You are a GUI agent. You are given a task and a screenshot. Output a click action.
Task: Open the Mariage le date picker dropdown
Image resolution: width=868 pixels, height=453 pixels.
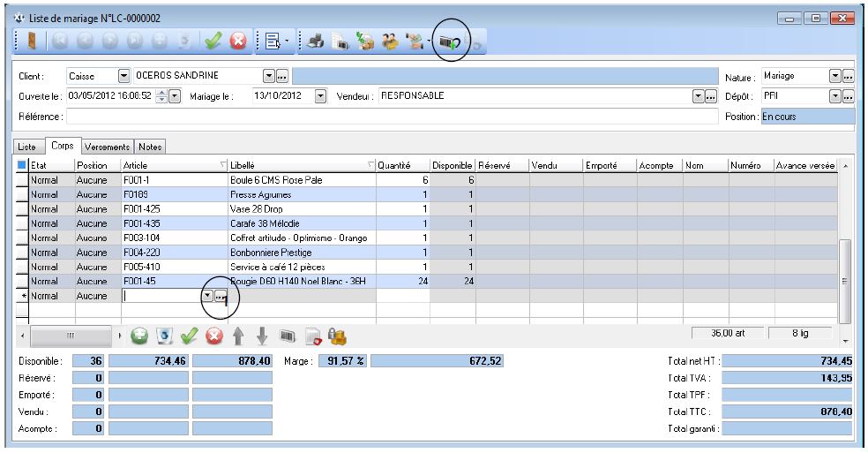(320, 95)
